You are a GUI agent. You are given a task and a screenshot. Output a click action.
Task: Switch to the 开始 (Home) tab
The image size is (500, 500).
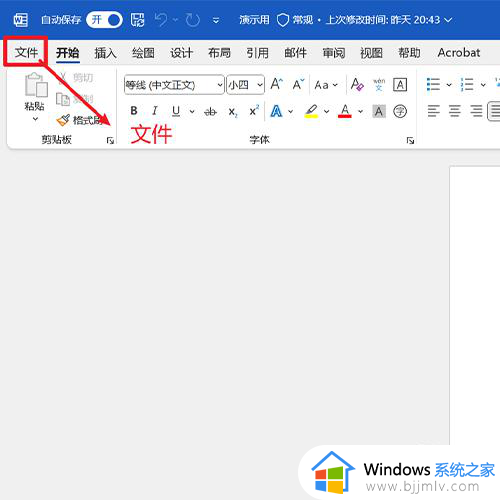(68, 53)
